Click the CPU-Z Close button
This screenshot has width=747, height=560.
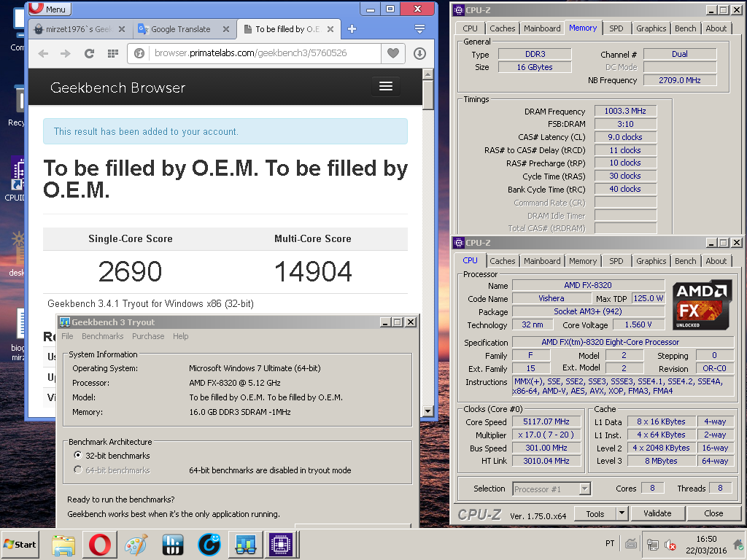pyautogui.click(x=713, y=513)
